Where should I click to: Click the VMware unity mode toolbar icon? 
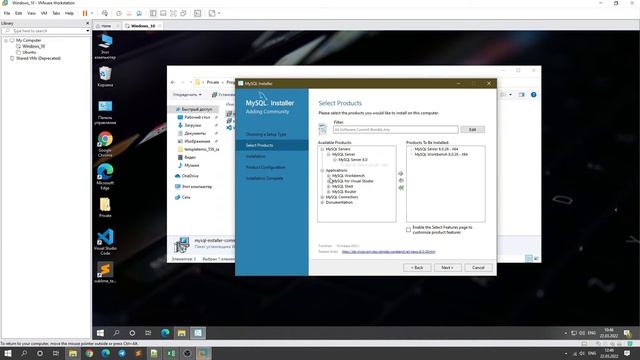(184, 13)
